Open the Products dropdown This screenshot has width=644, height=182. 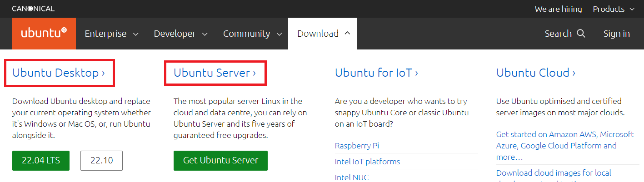614,9
